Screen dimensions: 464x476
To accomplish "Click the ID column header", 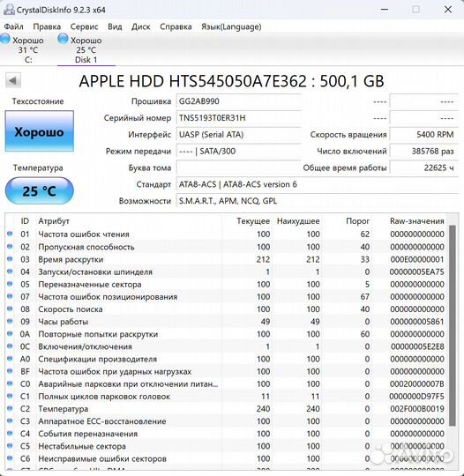I will [25, 221].
